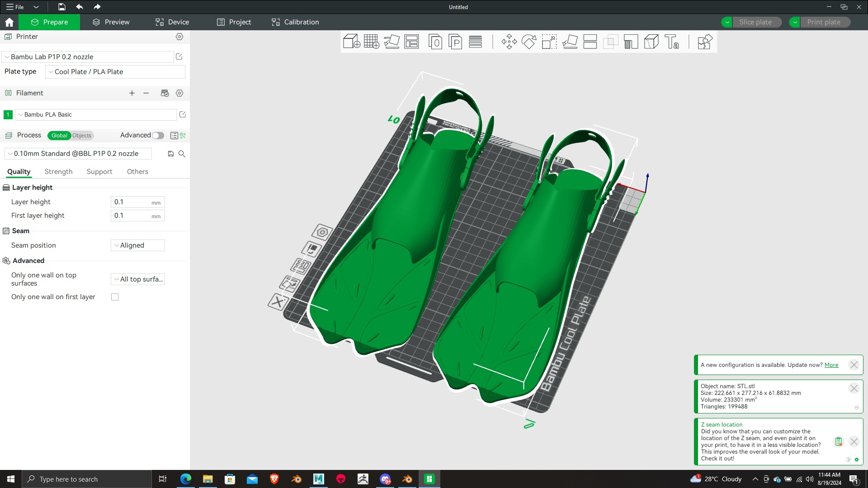
Task: Select the Text shape tool
Action: [x=672, y=42]
